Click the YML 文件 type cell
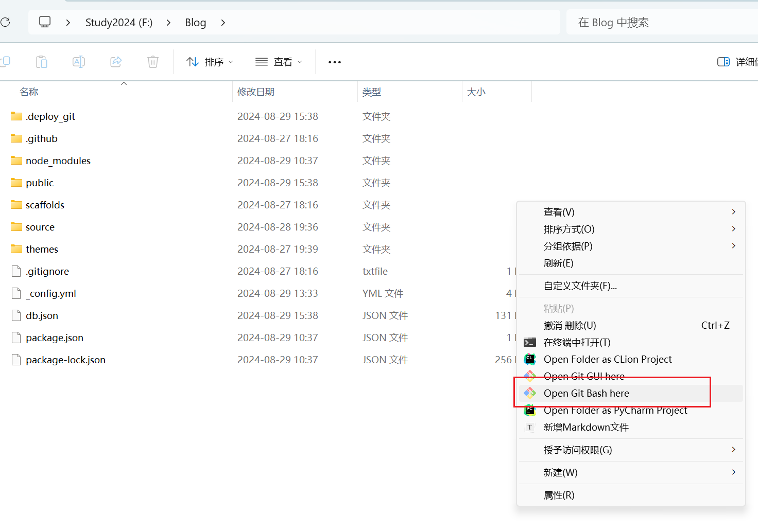The width and height of the screenshot is (758, 532). click(383, 293)
